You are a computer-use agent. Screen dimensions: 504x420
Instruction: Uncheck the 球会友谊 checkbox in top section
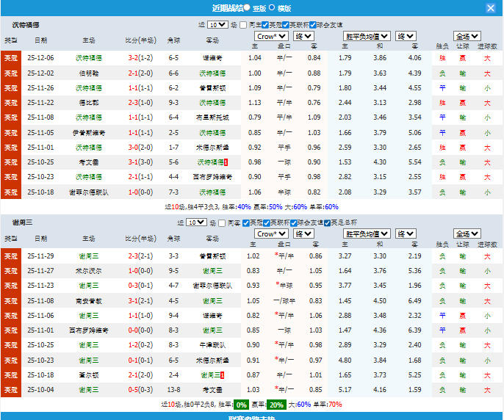[x=313, y=25]
